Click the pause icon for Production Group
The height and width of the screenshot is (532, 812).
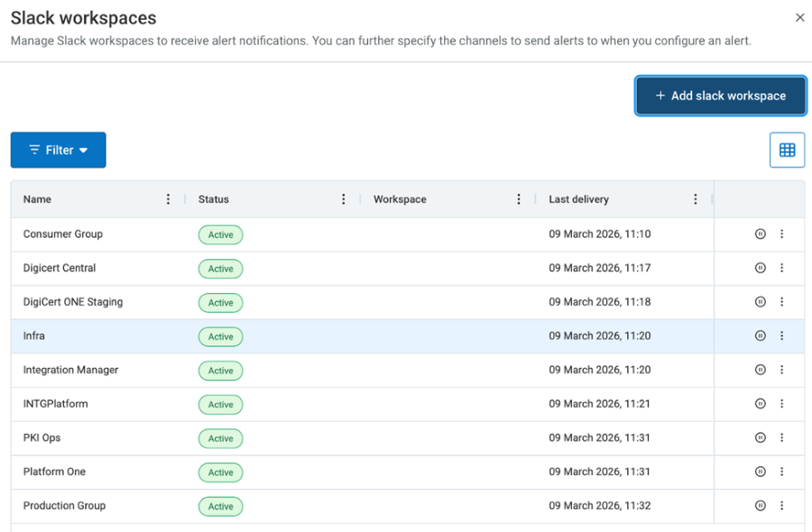(760, 506)
